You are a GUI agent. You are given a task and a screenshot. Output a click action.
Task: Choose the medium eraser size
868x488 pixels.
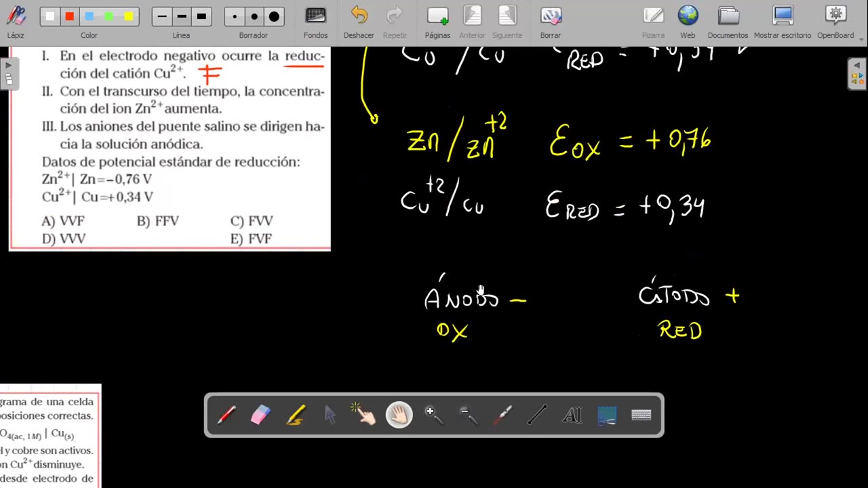[x=254, y=16]
